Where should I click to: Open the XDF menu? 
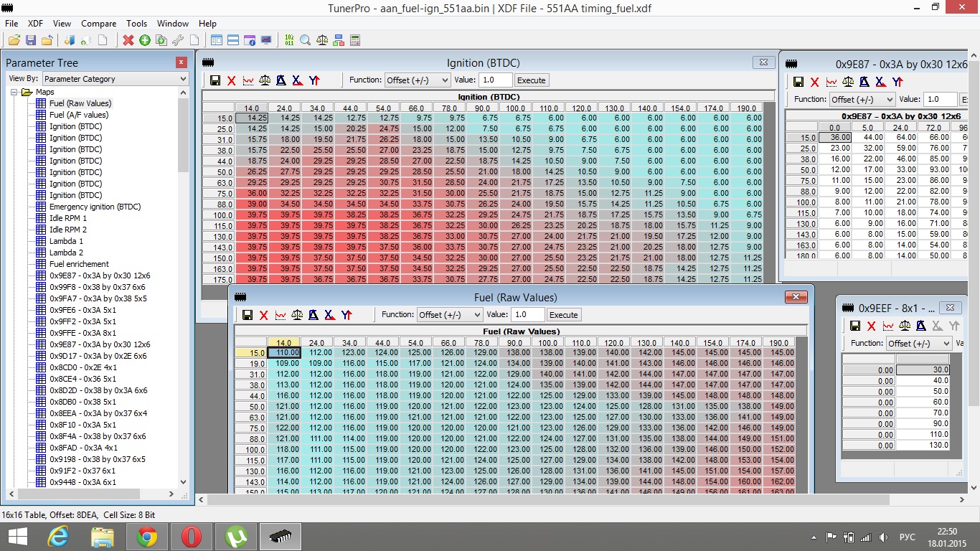click(x=35, y=24)
